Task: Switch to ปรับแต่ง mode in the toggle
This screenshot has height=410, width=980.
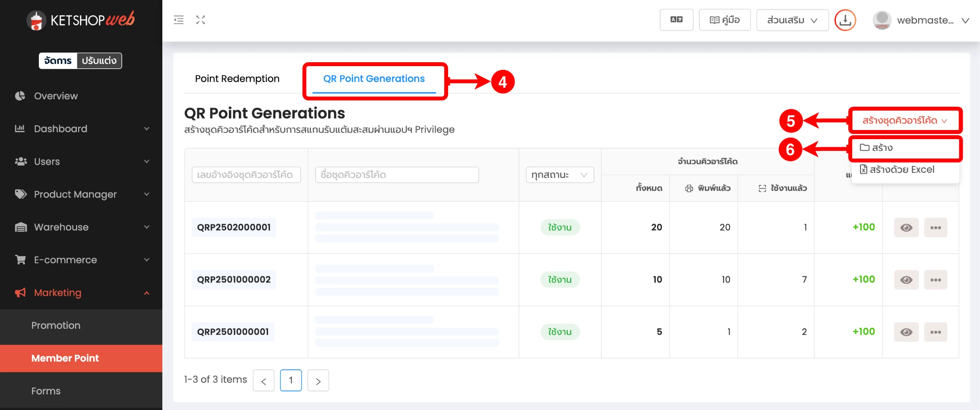Action: [99, 61]
